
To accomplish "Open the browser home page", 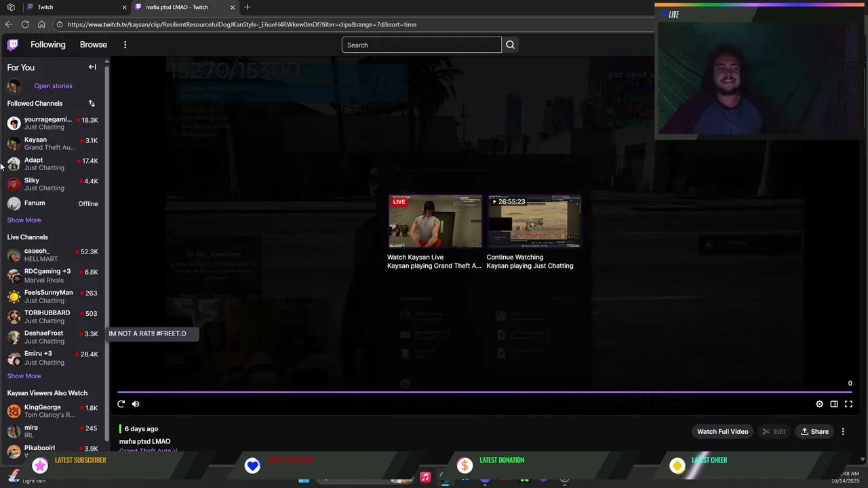I will click(41, 24).
